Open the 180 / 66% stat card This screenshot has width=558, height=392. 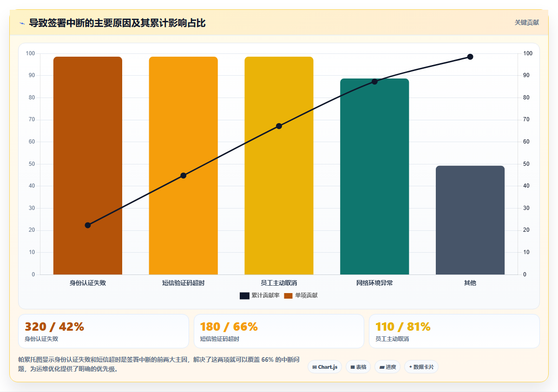pyautogui.click(x=279, y=331)
